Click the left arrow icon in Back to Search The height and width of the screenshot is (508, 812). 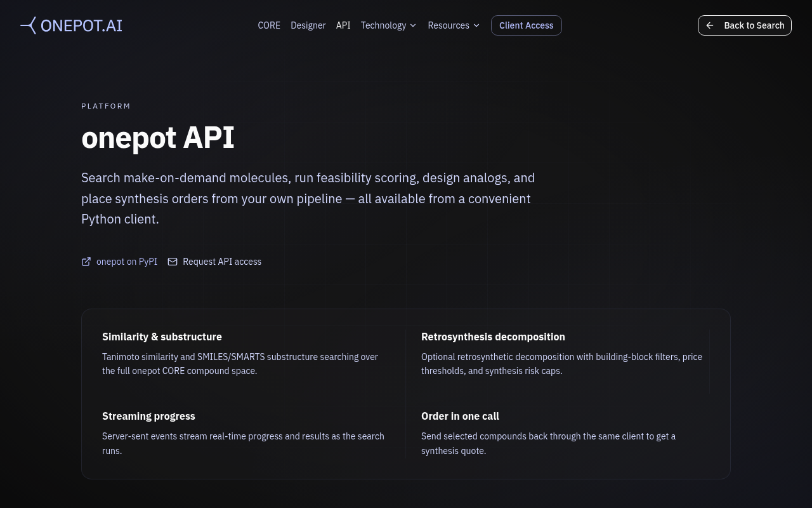click(710, 25)
